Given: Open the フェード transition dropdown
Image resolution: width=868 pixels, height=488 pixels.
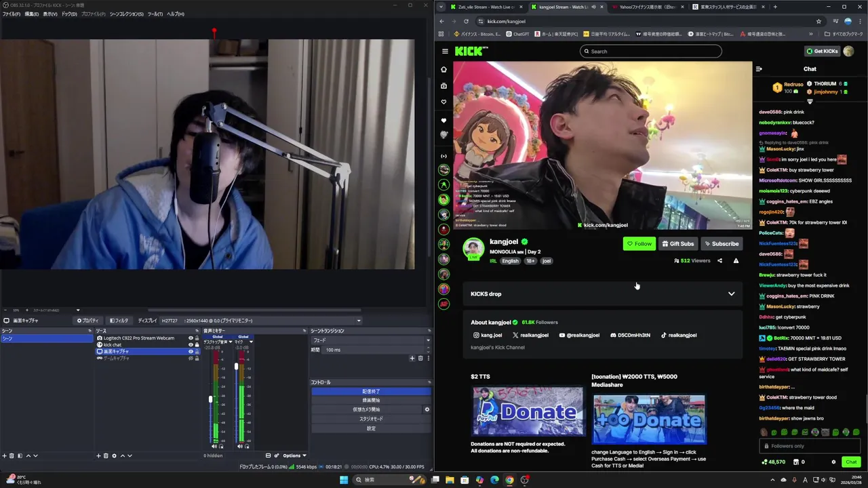Looking at the screenshot, I should click(371, 340).
